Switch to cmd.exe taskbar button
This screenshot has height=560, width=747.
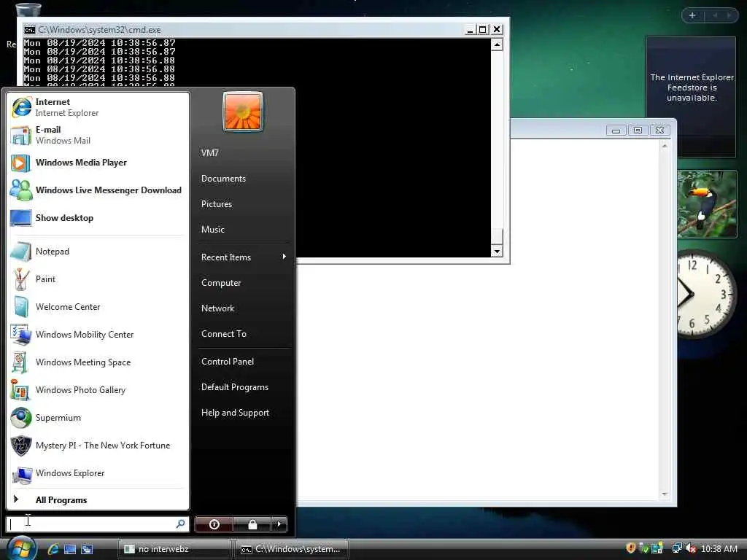tap(292, 549)
